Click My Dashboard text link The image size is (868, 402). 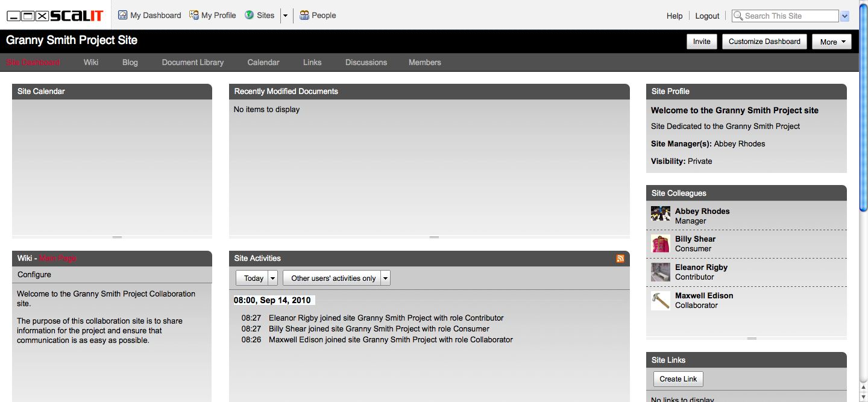(x=156, y=15)
